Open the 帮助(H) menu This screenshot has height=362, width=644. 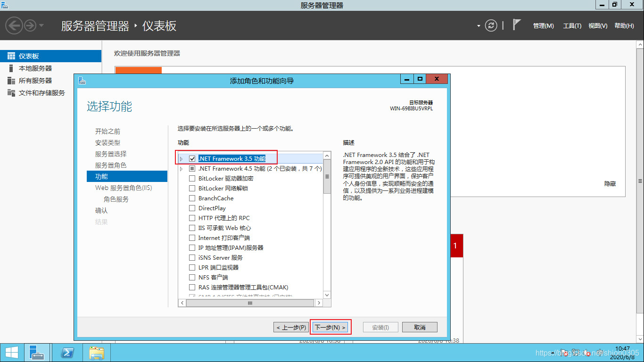624,26
